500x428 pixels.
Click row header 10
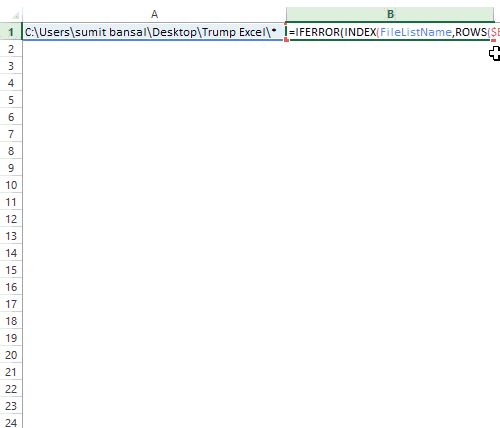(11, 185)
